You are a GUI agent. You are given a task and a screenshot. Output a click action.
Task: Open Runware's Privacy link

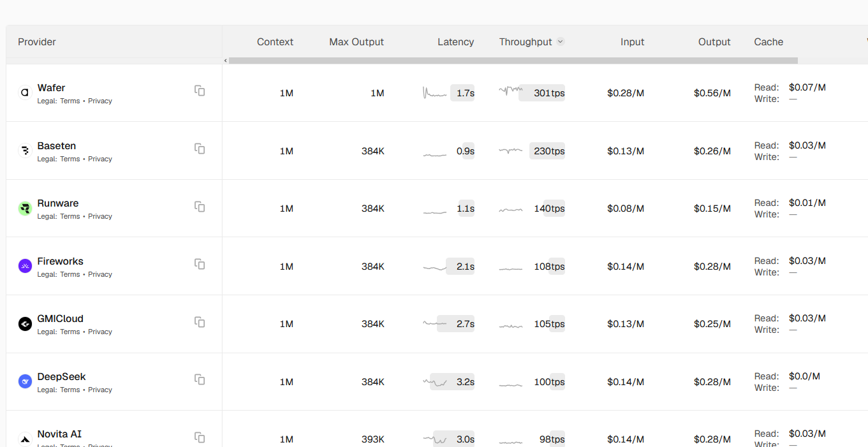pos(100,216)
